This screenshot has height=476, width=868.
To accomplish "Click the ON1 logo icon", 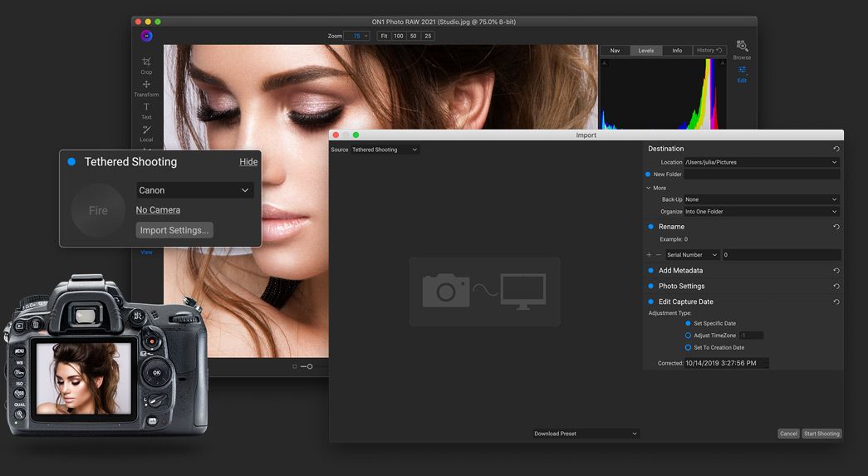I will click(147, 36).
